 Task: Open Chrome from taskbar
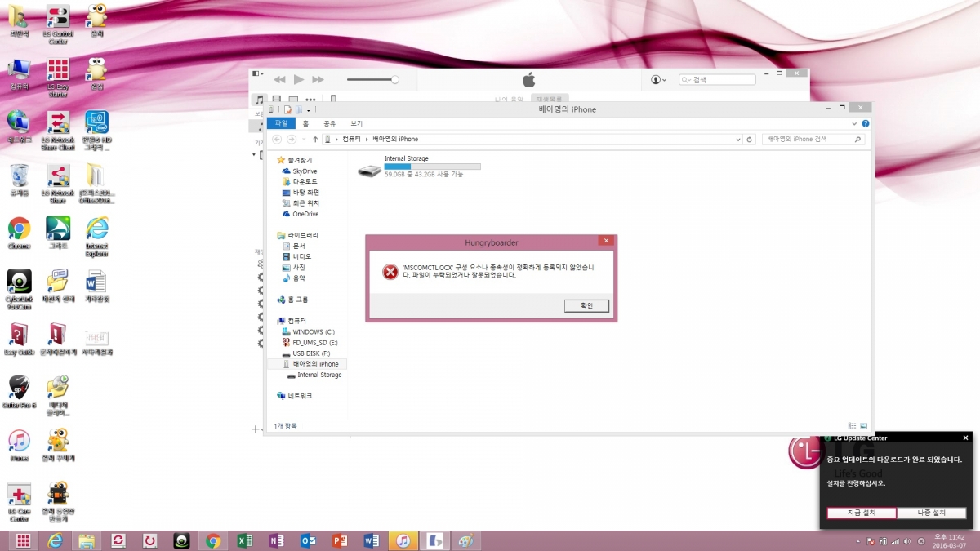click(x=213, y=540)
